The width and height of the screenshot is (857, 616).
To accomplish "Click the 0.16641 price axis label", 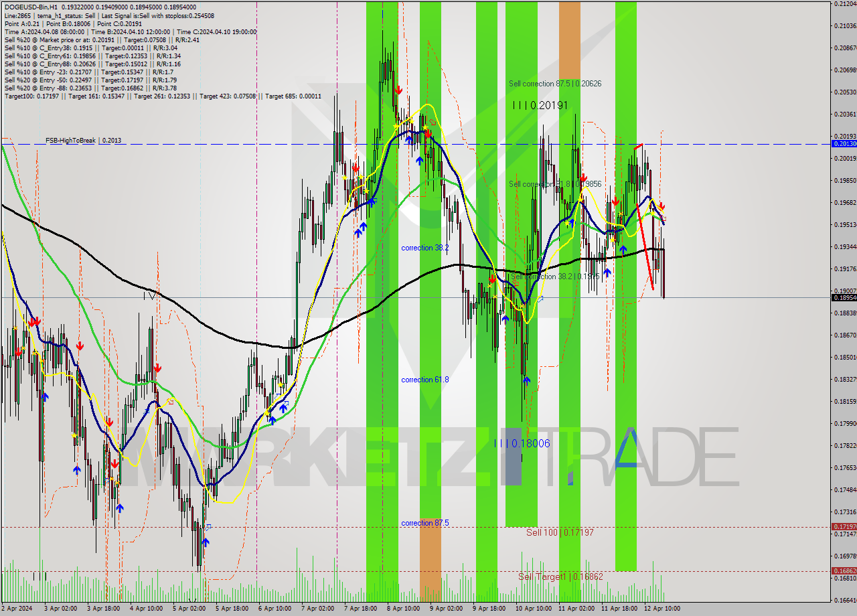I will coord(845,600).
